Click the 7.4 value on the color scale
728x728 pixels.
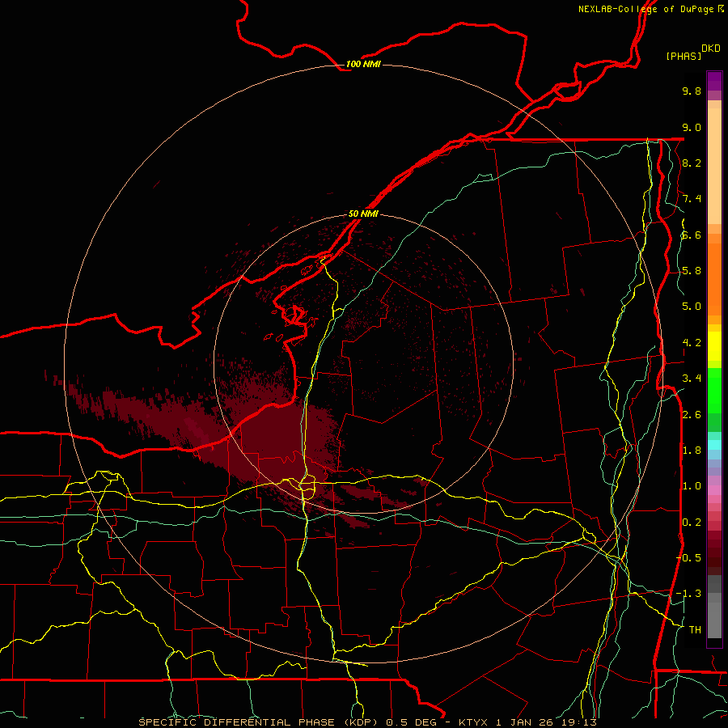[692, 199]
